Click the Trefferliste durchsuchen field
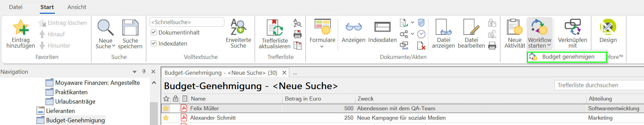 599,85
